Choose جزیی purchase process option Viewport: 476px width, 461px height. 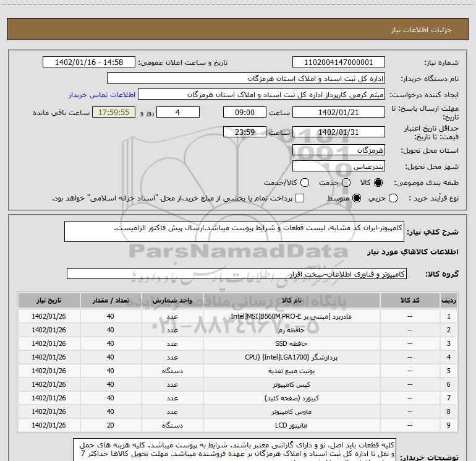(x=393, y=198)
